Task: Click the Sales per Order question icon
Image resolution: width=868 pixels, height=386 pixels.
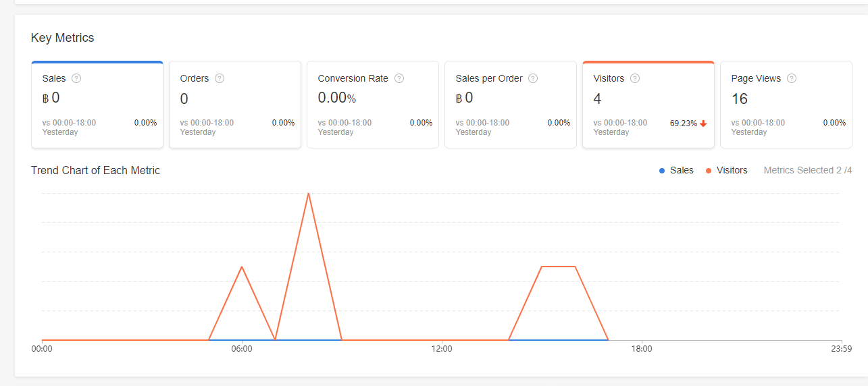Action: pos(533,78)
